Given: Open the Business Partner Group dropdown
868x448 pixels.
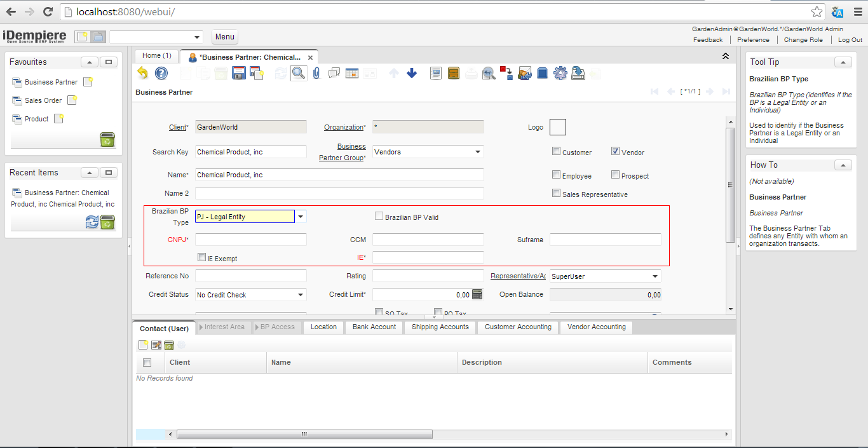Looking at the screenshot, I should click(x=478, y=152).
